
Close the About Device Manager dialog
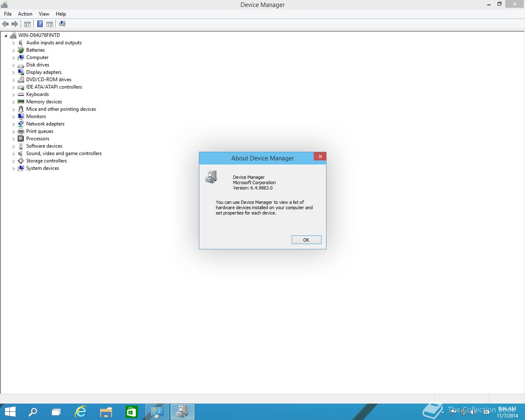[x=320, y=156]
